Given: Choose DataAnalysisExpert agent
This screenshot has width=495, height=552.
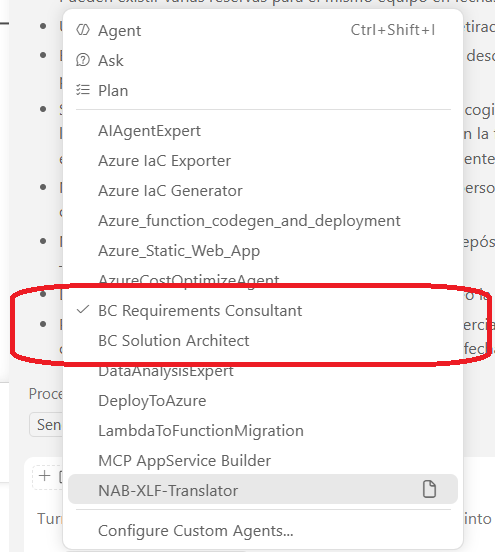Looking at the screenshot, I should tap(263, 371).
